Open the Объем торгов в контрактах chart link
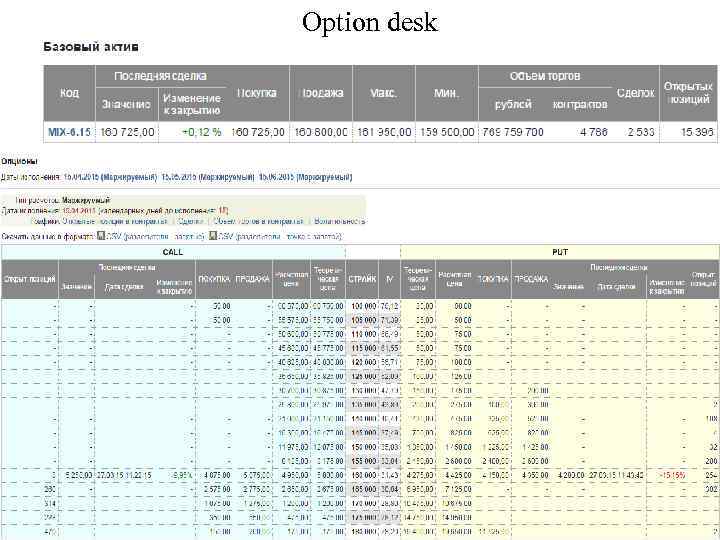Viewport: 720px width, 540px height. coord(259,221)
